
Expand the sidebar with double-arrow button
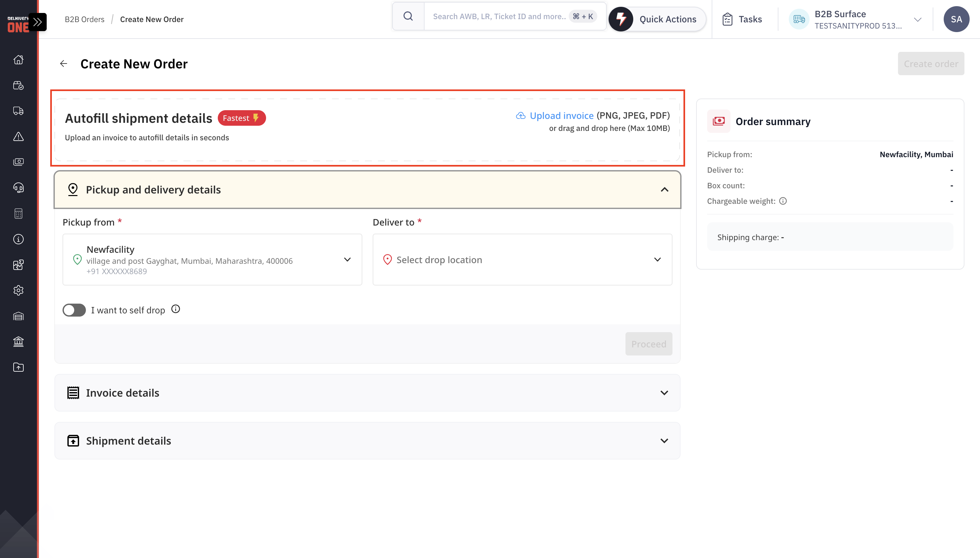(38, 22)
